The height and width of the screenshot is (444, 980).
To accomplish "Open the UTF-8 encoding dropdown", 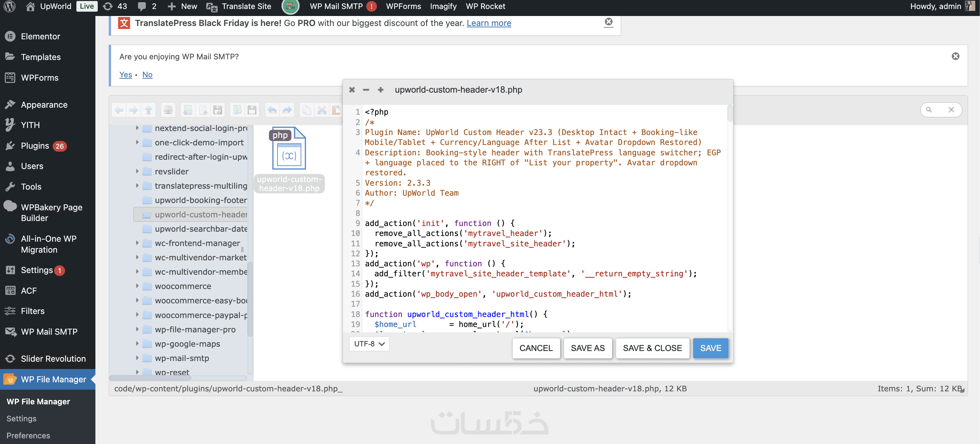I will coord(369,344).
